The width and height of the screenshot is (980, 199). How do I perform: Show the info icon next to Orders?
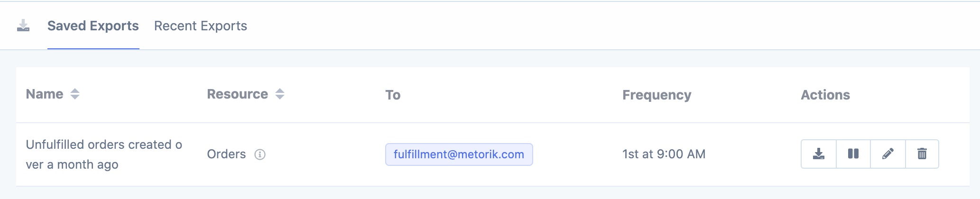[260, 154]
